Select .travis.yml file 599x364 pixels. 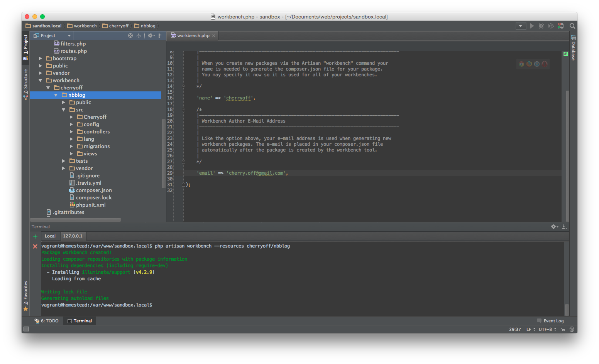coord(85,183)
